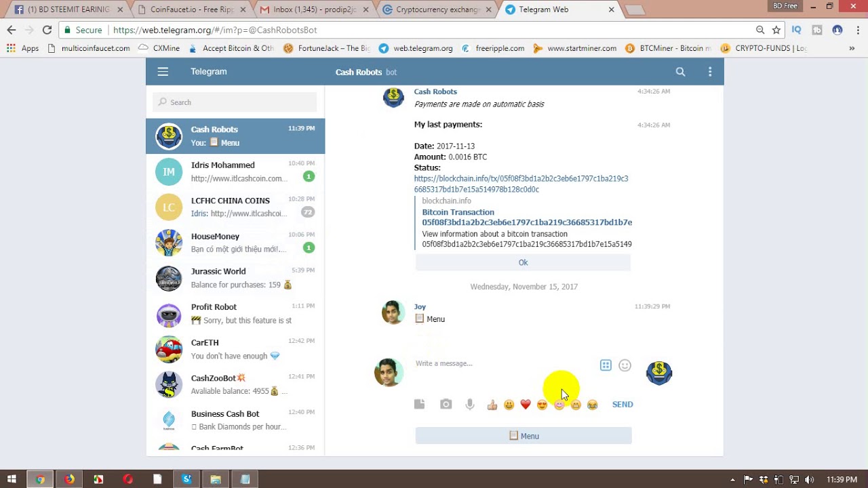Viewport: 868px width, 488px height.
Task: Open the LCFHC CHINA COINS chat
Action: click(235, 207)
